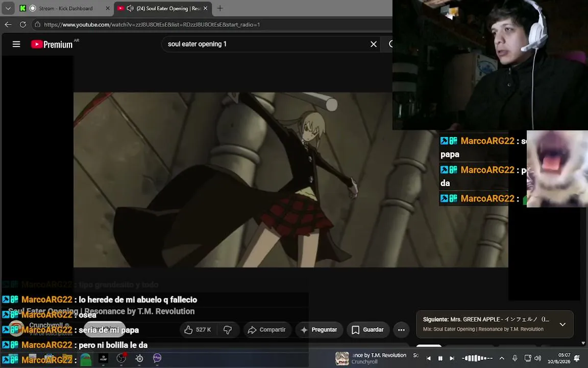Skip to previous track in taskbar media controls
The width and height of the screenshot is (588, 368).
[428, 358]
